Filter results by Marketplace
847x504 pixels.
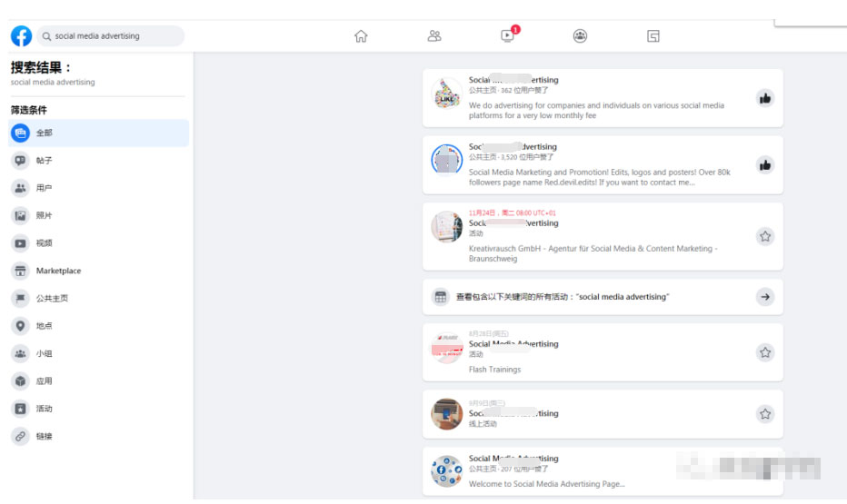click(58, 271)
